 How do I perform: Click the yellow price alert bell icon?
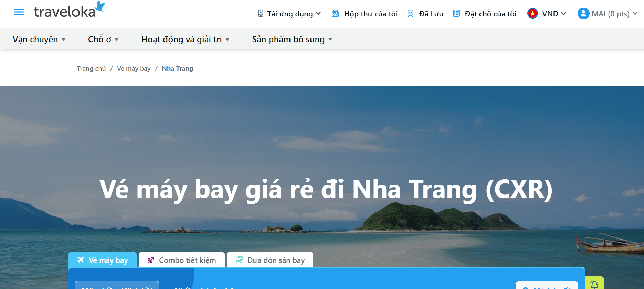point(594,284)
